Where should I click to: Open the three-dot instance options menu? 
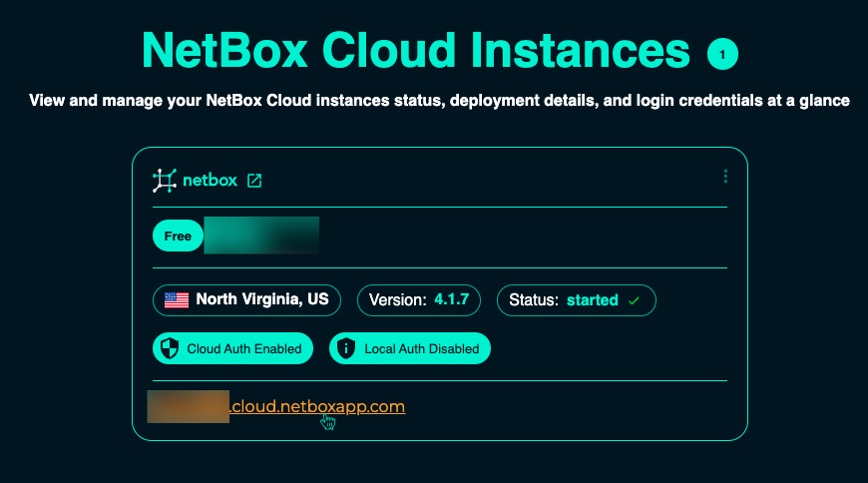click(725, 177)
